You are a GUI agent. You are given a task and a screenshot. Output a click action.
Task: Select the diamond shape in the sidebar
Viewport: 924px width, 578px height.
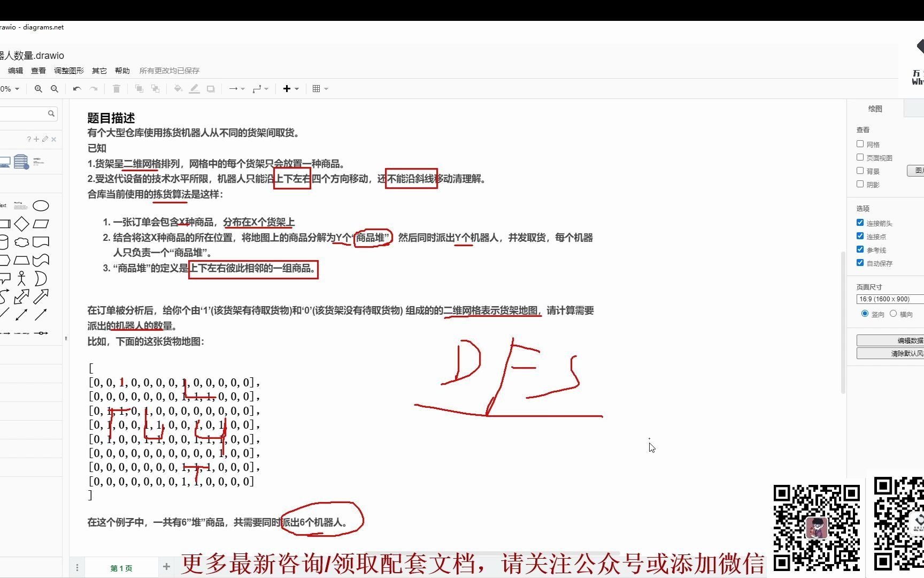point(21,224)
